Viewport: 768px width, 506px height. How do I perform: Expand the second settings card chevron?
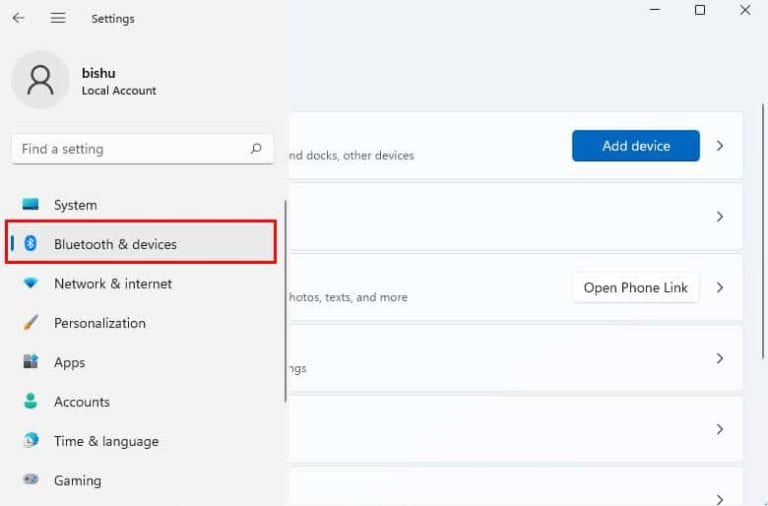pyautogui.click(x=720, y=217)
